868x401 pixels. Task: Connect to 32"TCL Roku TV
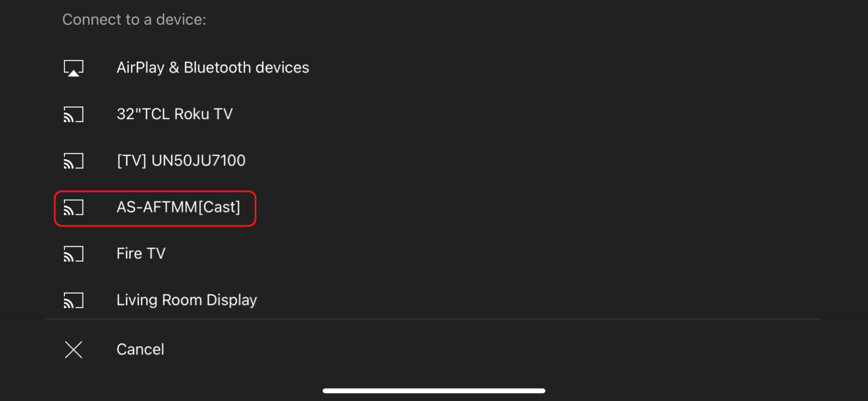tap(174, 114)
